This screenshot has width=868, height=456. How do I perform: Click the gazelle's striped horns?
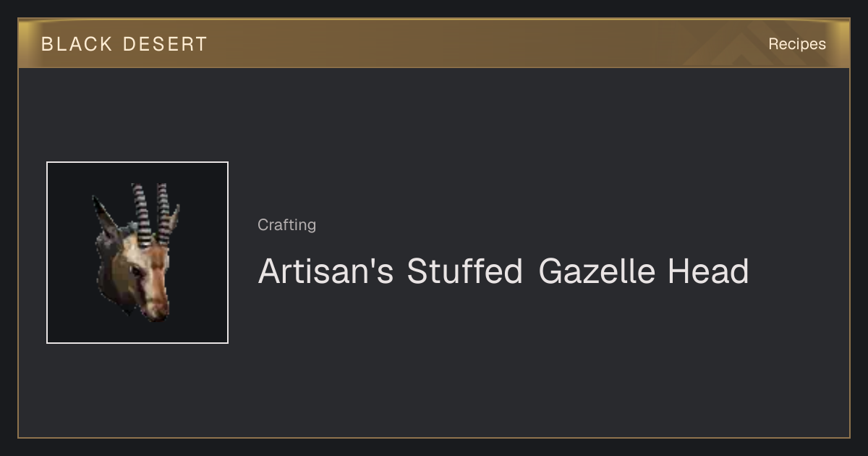153,214
